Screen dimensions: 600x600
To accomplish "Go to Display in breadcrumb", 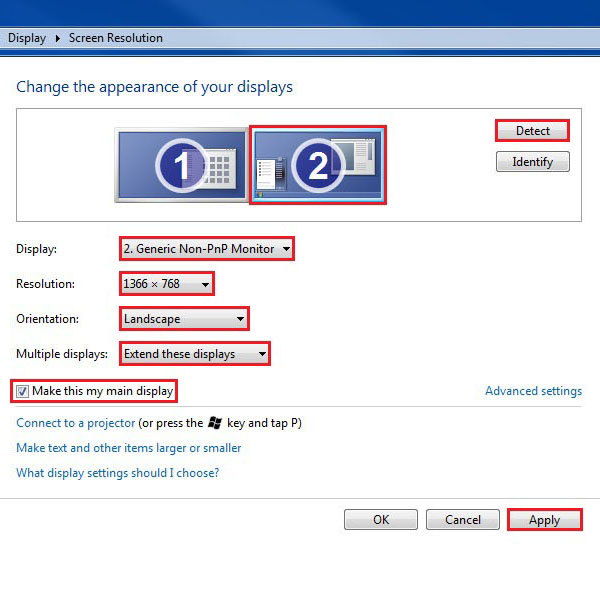I will (27, 38).
